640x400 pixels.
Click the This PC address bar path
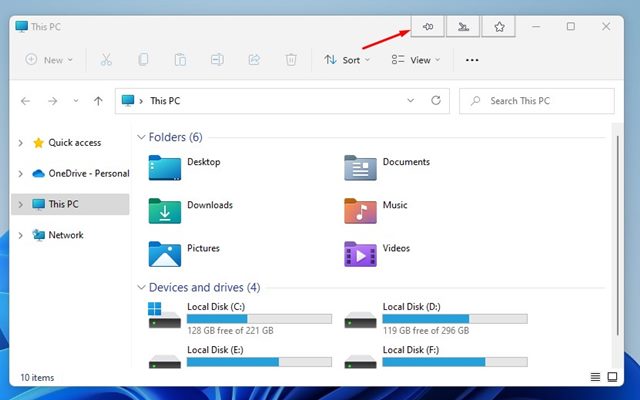click(165, 101)
